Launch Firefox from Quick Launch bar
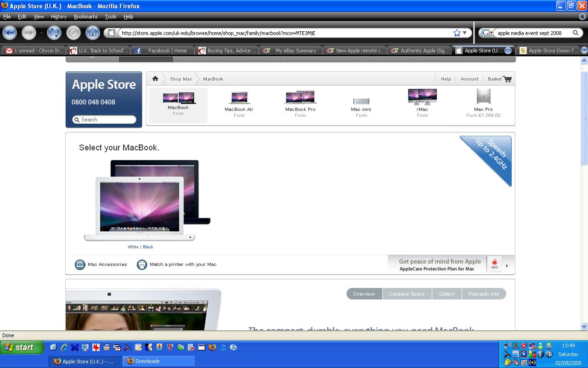Viewport: 588px width, 368px height. 212,347
